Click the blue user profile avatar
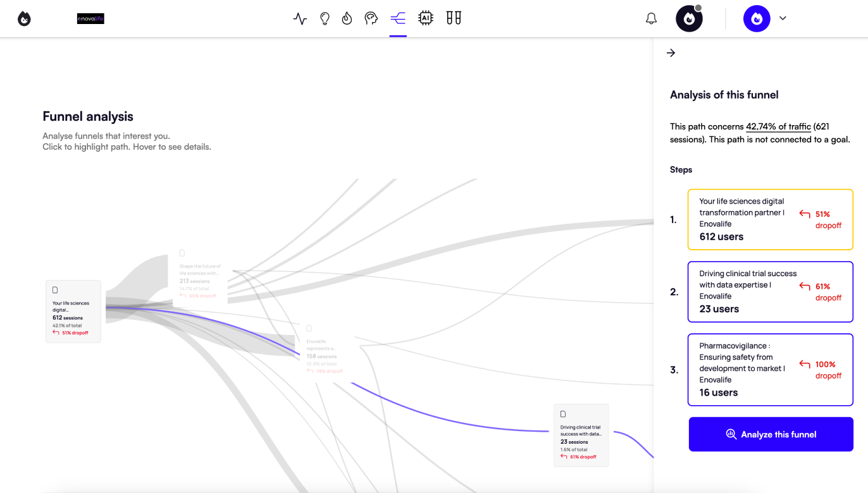 point(757,18)
